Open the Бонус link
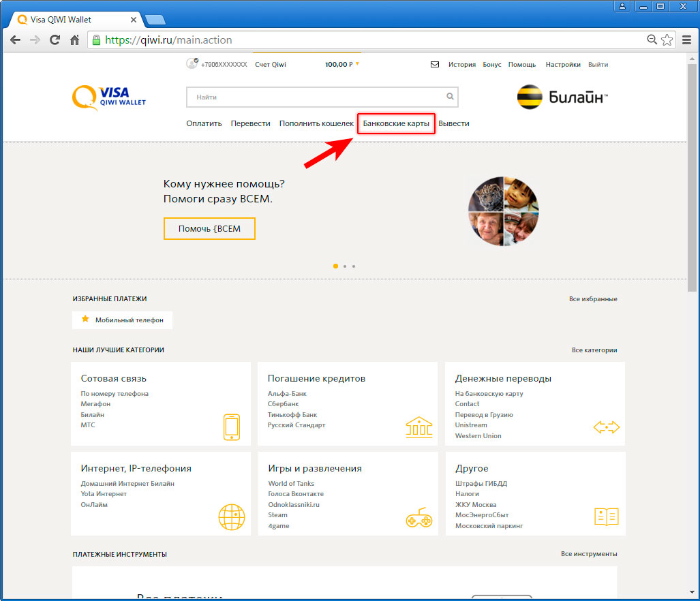The image size is (700, 601). (492, 64)
